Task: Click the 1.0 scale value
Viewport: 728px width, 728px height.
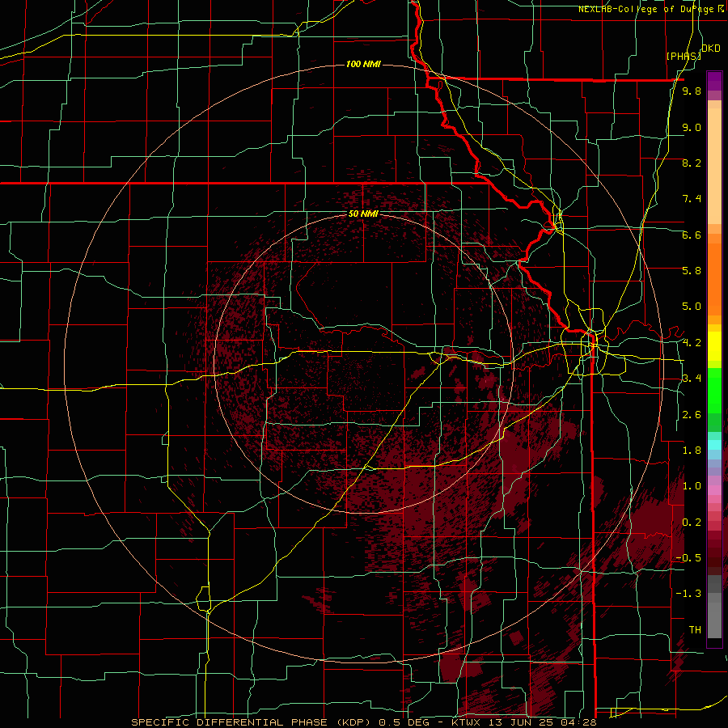Action: (x=692, y=486)
